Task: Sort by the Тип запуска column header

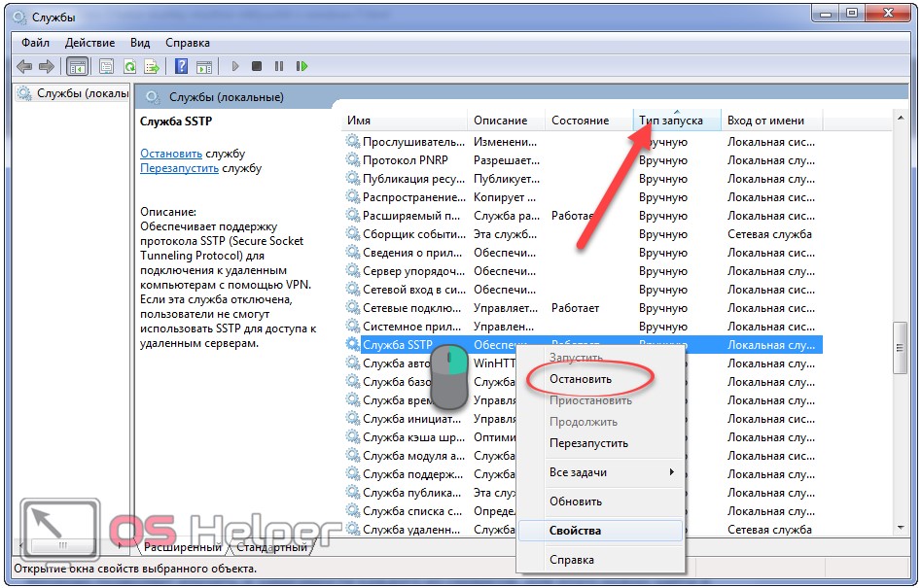Action: [x=677, y=121]
